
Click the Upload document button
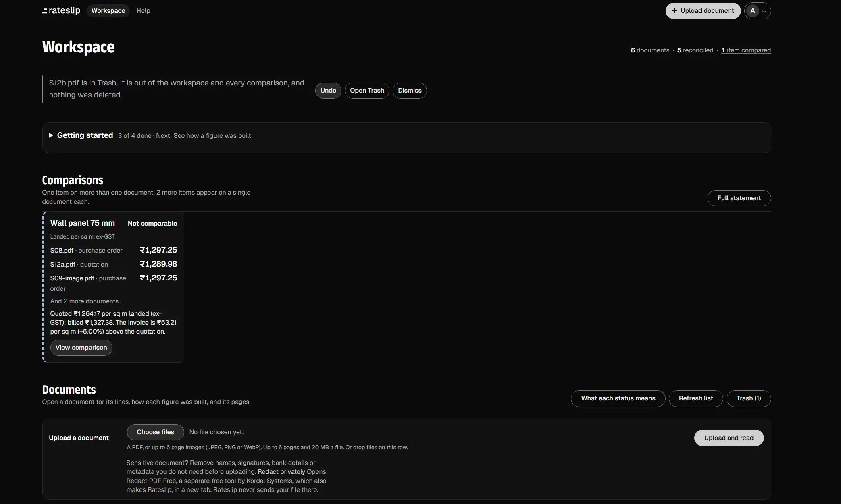click(703, 11)
